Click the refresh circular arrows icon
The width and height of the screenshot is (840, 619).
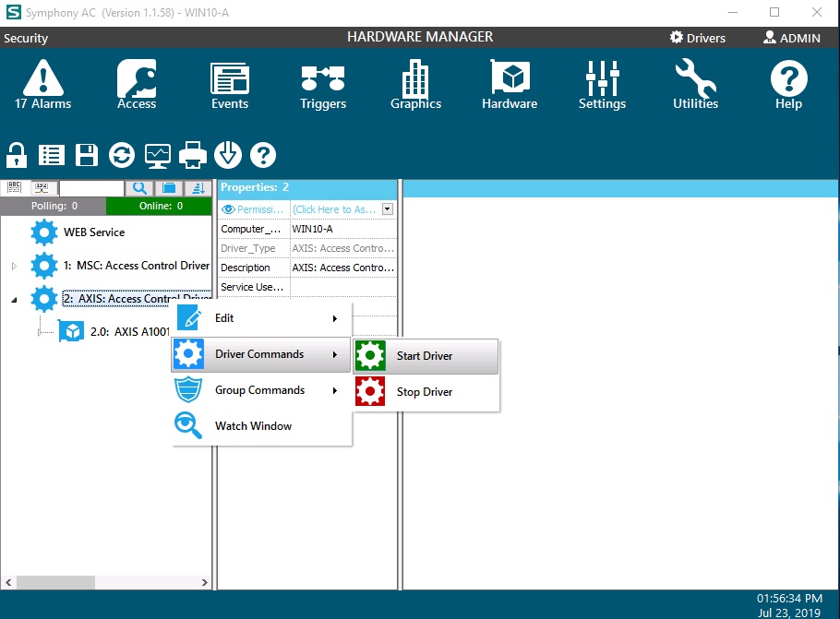[122, 155]
